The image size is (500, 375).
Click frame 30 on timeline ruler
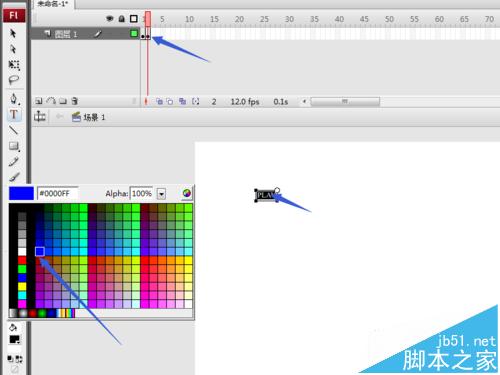coord(289,19)
